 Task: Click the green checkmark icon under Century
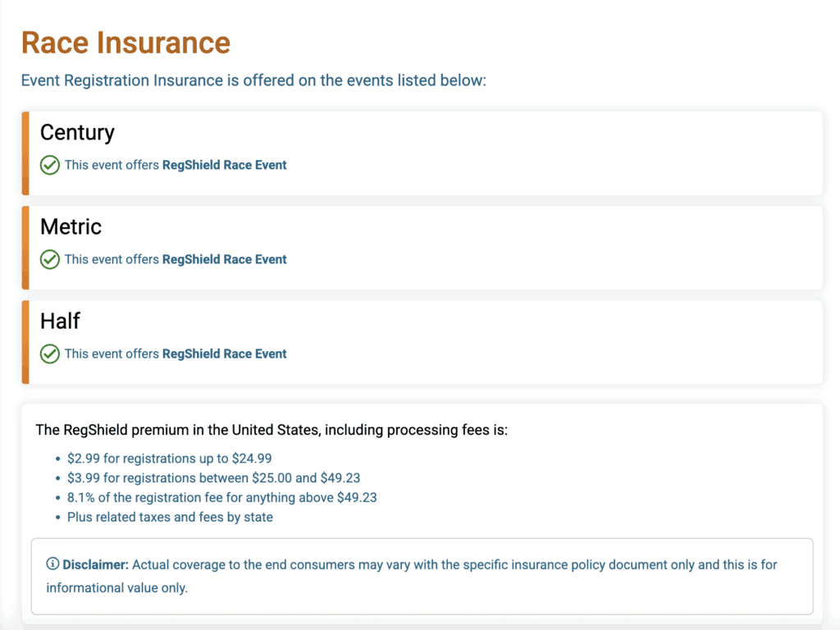(x=50, y=165)
